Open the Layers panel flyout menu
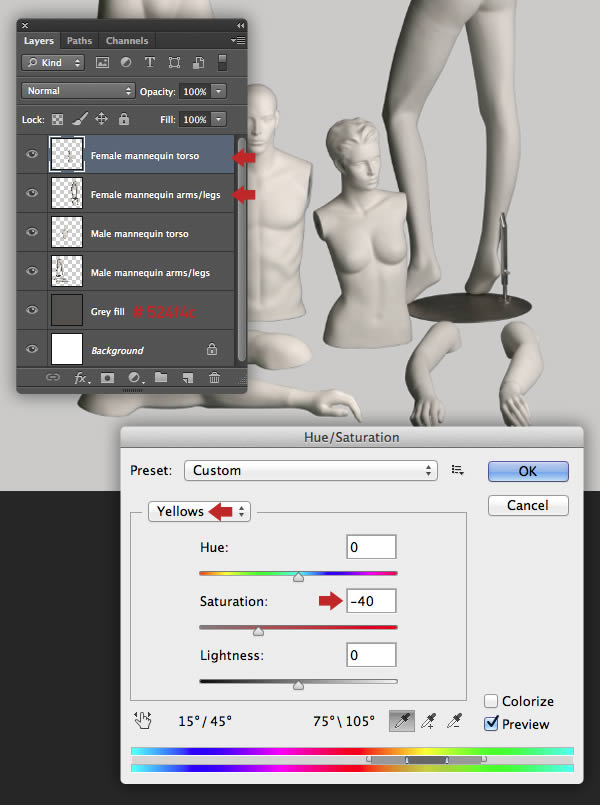The width and height of the screenshot is (600, 805). point(238,41)
